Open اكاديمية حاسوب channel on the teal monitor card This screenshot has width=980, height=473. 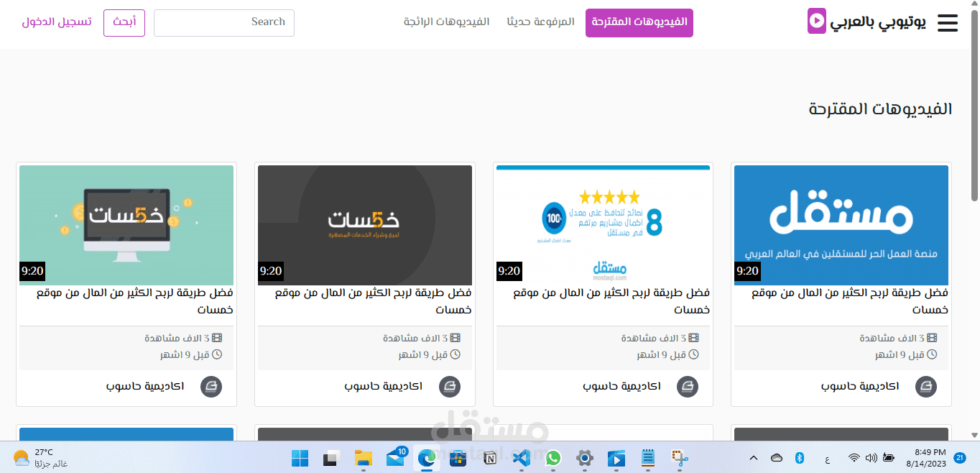(x=144, y=386)
